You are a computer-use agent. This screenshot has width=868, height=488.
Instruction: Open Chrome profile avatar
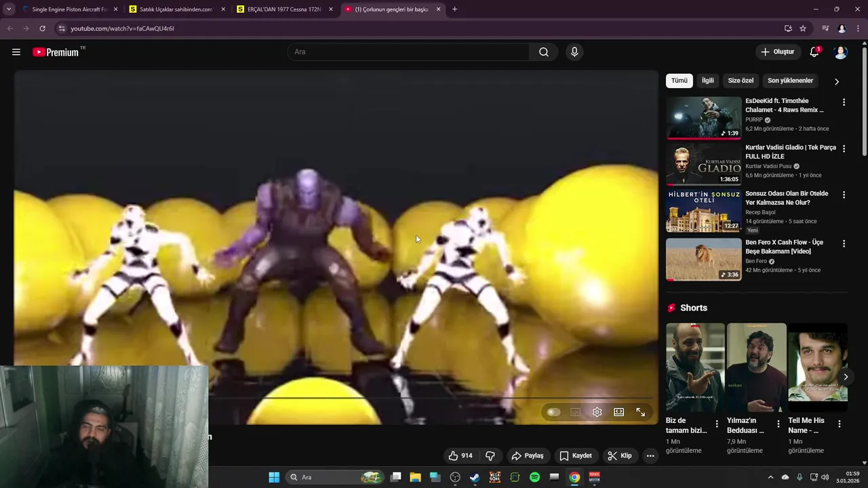(x=842, y=28)
